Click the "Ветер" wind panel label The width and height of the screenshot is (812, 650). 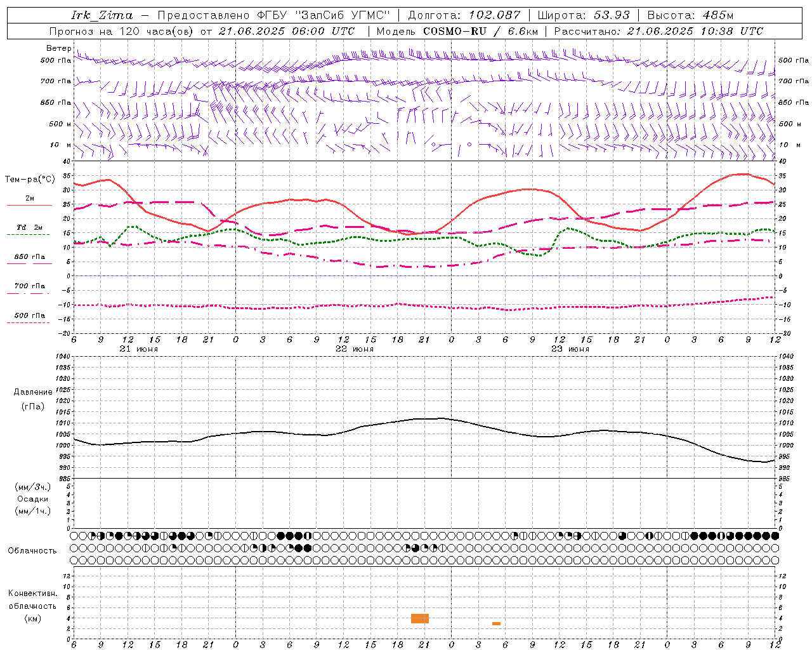[58, 48]
